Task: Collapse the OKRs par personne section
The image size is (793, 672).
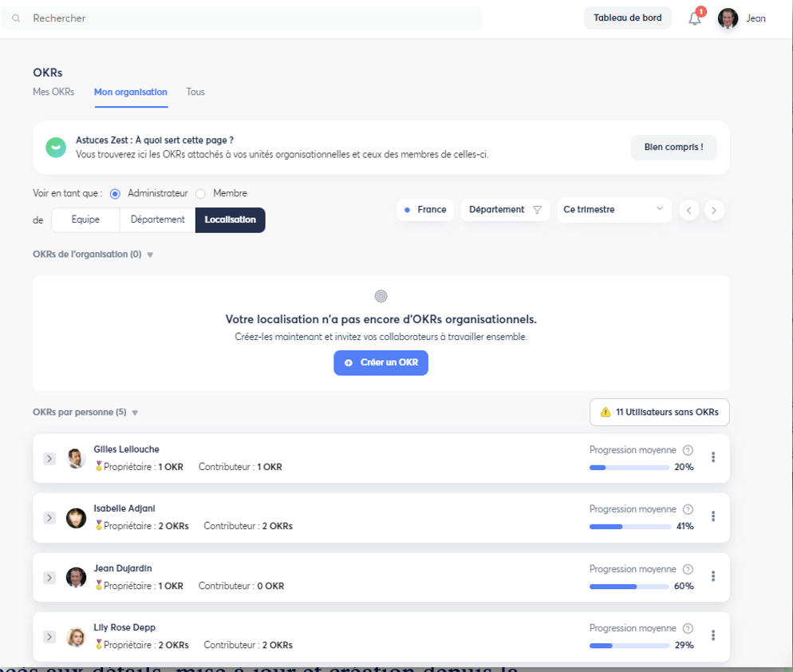Action: 135,413
